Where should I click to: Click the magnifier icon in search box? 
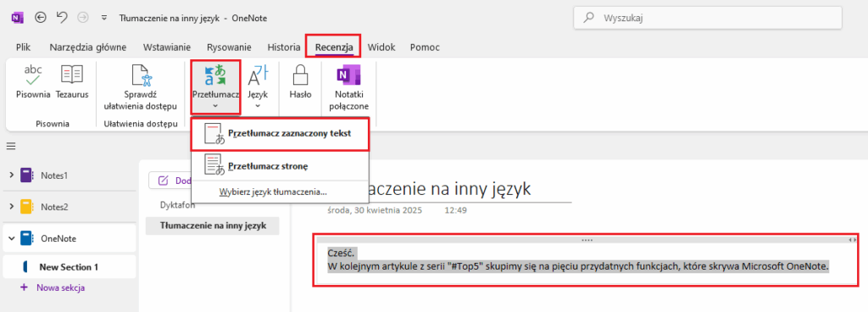point(590,18)
